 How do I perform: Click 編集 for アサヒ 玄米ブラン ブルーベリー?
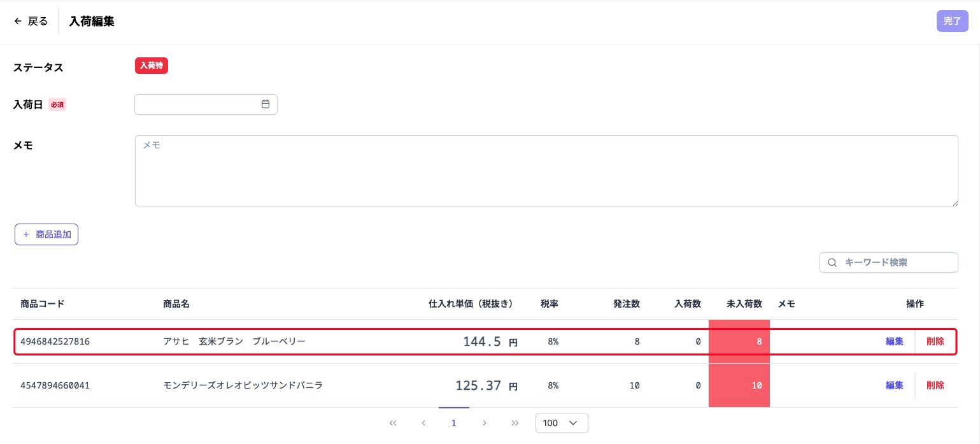[x=894, y=341]
